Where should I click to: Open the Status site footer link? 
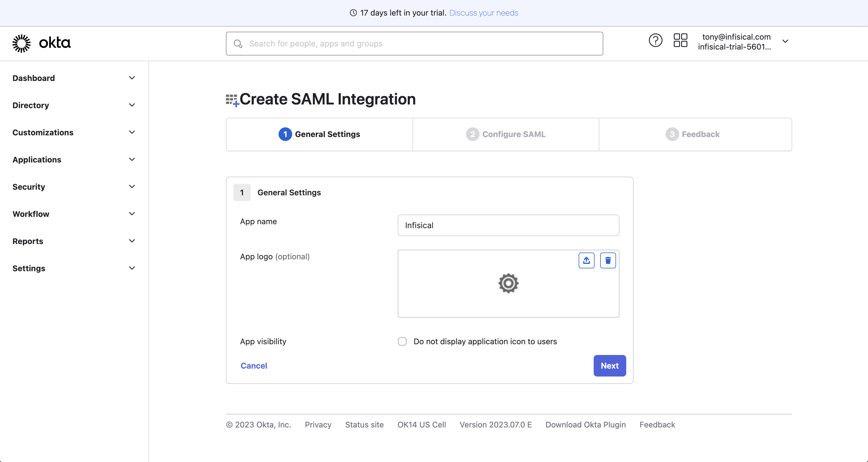(x=364, y=425)
